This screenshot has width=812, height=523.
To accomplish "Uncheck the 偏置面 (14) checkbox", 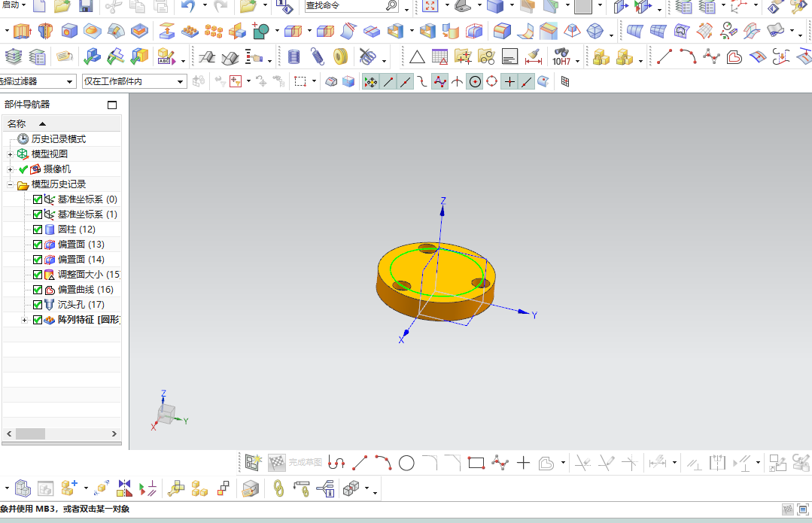I will tap(38, 260).
